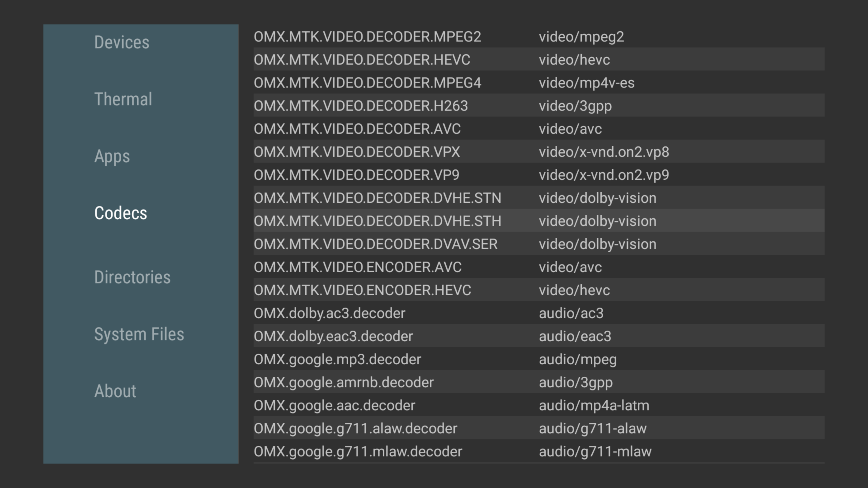Select the DVAV.SER dolby-vision decoder
868x488 pixels.
[x=539, y=244]
